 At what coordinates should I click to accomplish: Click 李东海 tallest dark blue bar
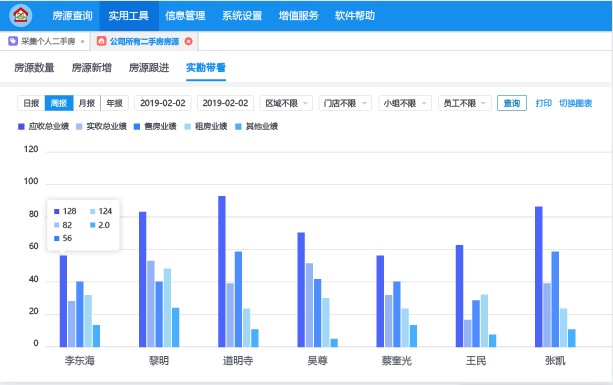[63, 301]
